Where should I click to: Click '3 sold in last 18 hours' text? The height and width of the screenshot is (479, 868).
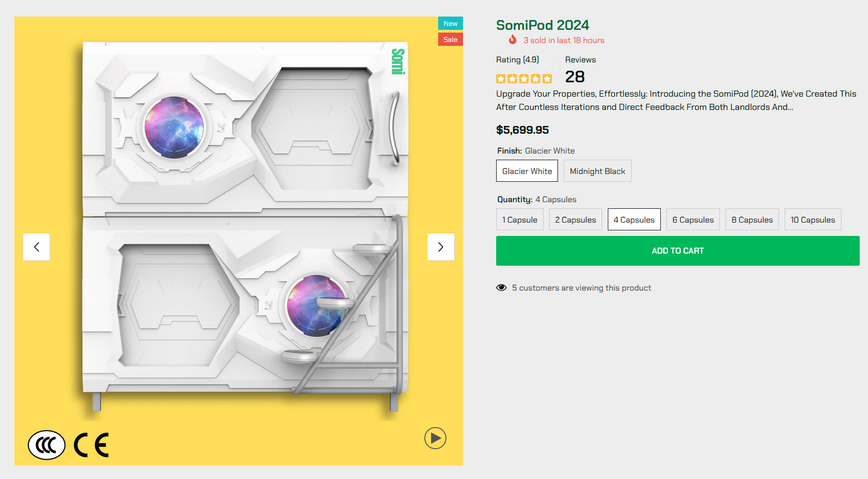point(564,40)
